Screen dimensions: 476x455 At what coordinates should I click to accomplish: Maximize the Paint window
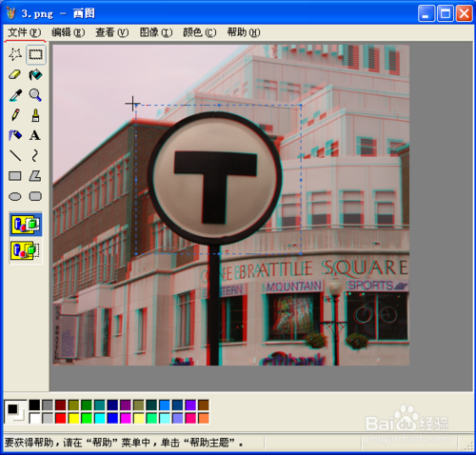[x=445, y=13]
